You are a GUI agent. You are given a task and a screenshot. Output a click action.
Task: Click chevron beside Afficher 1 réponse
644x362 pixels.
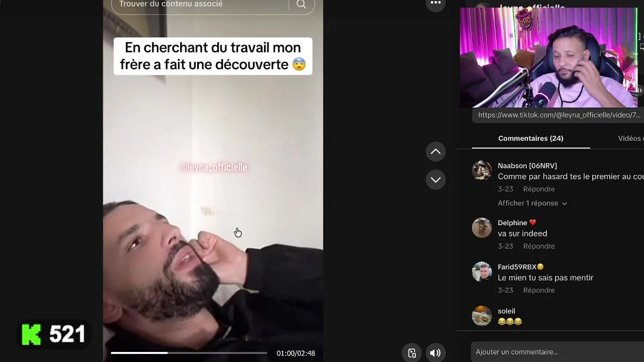click(x=565, y=204)
